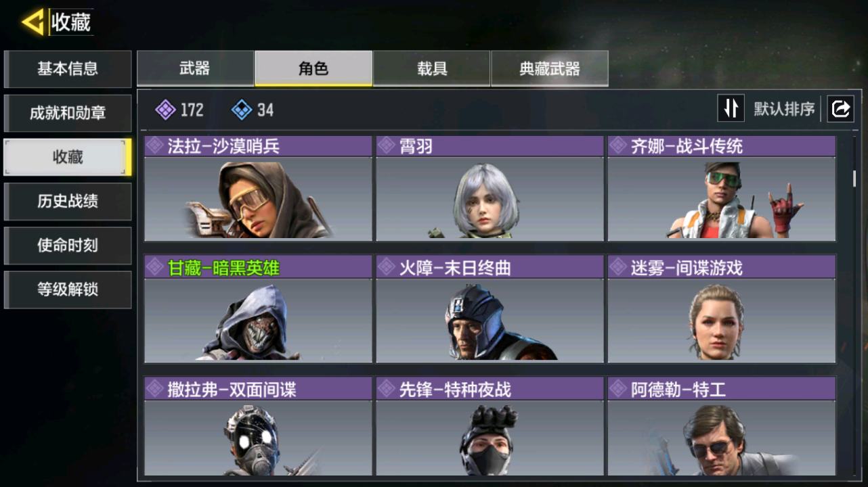This screenshot has height=487, width=868.
Task: Select the 等级解锁 sidebar entry
Action: click(67, 289)
